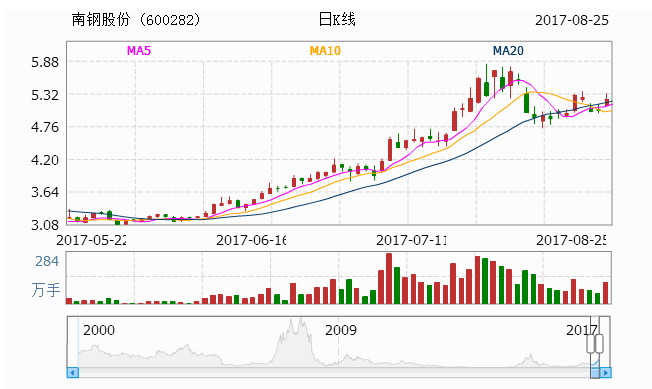The image size is (652, 389).
Task: Click the tallest red volume bar
Action: (389, 278)
